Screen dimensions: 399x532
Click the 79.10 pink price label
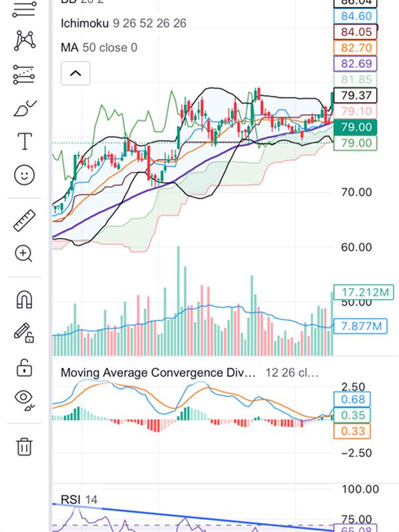355,111
